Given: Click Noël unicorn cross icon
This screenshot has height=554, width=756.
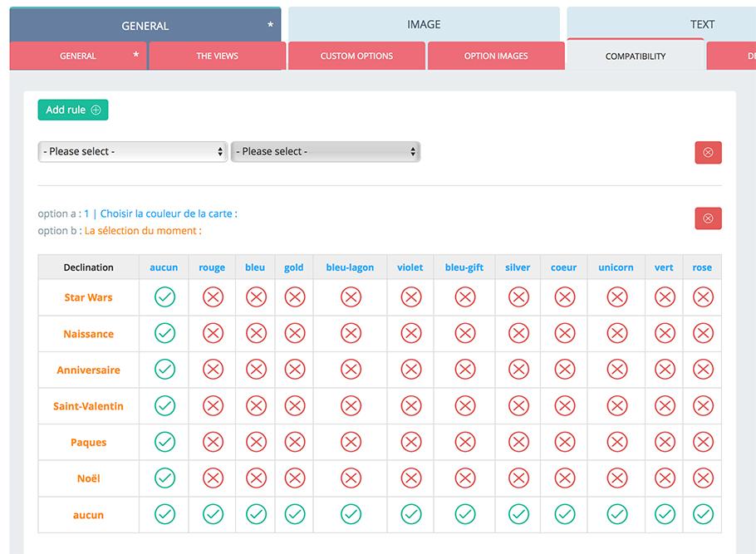Looking at the screenshot, I should pyautogui.click(x=617, y=478).
